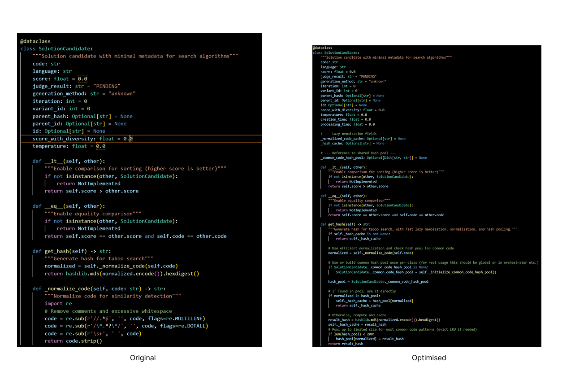Click 'language: str' line in Optimised code
Image resolution: width=588 pixels, height=380 pixels.
click(333, 67)
